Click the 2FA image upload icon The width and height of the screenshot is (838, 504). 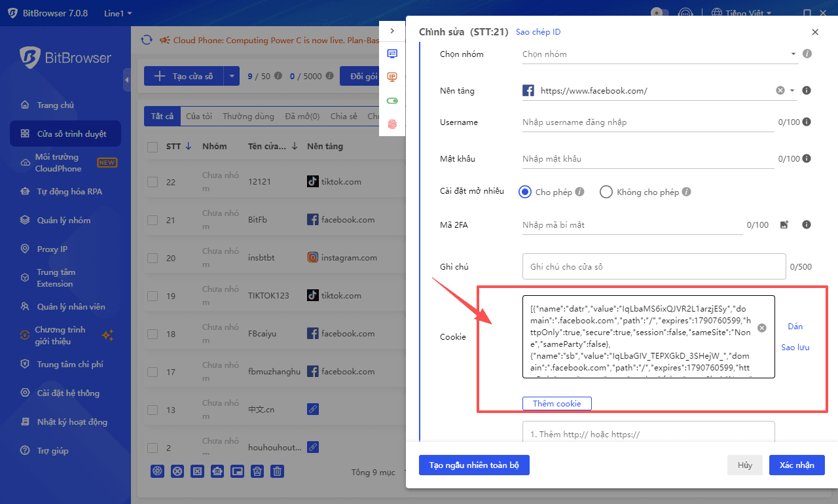click(784, 225)
